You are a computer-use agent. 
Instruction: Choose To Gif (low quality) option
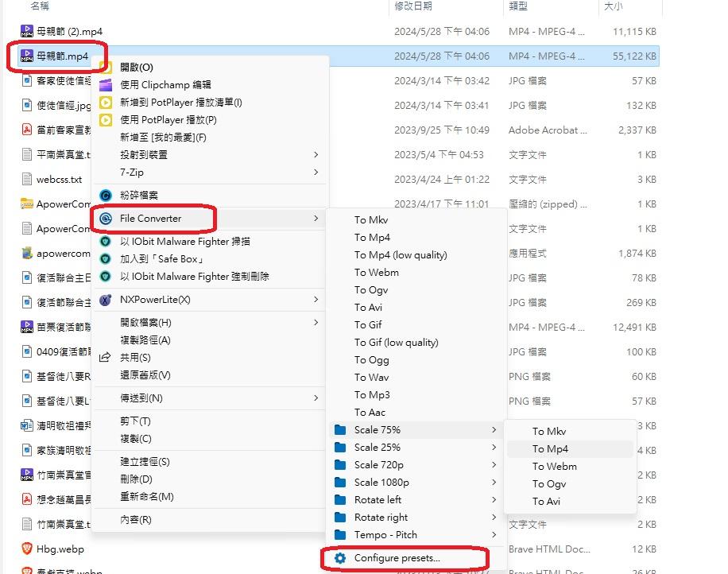[396, 343]
